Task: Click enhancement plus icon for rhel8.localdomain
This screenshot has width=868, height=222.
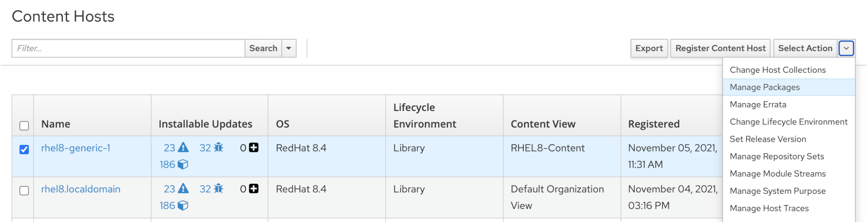Action: [x=254, y=189]
